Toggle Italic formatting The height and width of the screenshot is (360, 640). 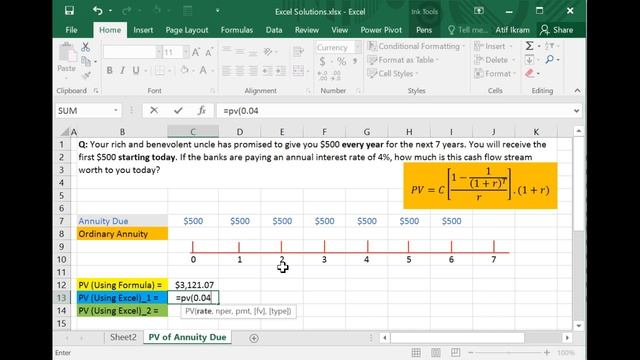point(122,70)
